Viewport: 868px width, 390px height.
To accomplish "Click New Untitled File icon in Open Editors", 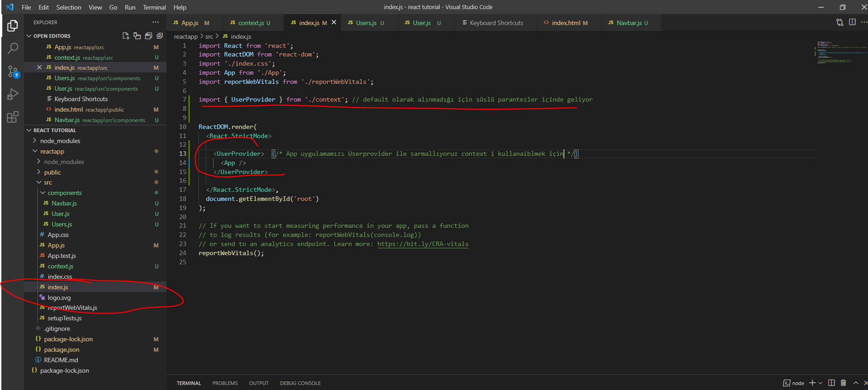I will tap(126, 36).
